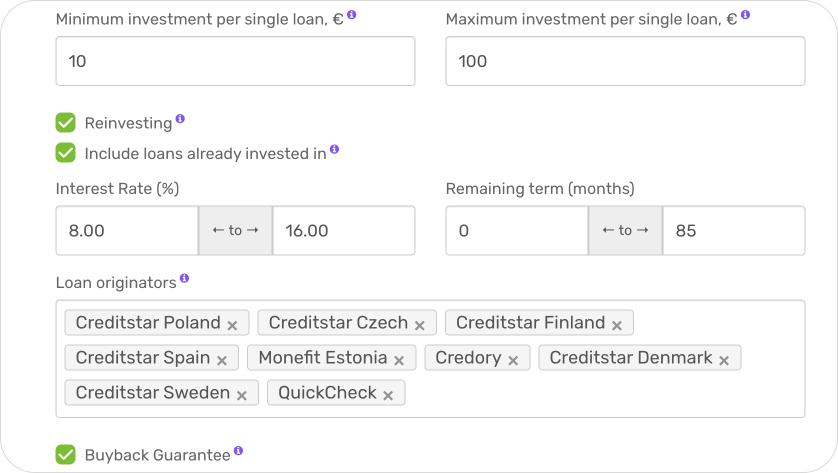Show info icon for Include loans already invested
The image size is (838, 473).
tap(335, 149)
